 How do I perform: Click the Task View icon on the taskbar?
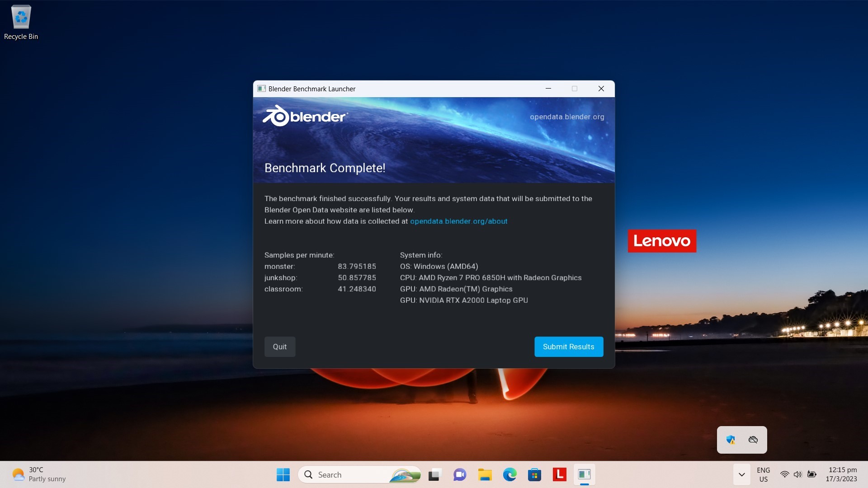tap(434, 474)
